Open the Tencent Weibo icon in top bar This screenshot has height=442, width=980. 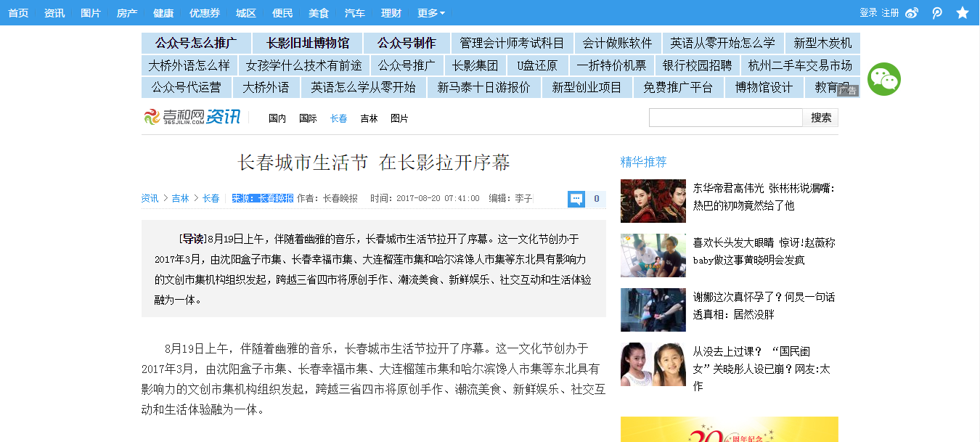click(937, 13)
